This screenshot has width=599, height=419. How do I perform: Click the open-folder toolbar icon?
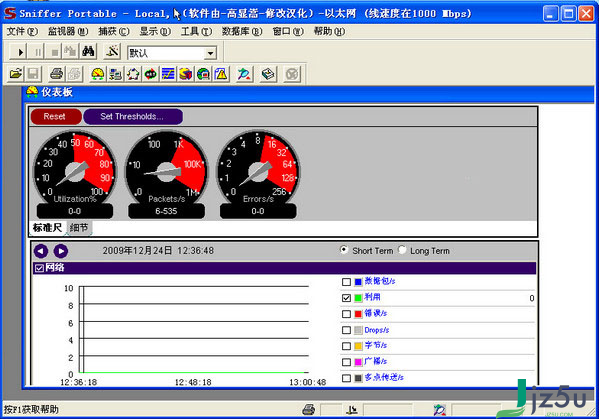16,74
